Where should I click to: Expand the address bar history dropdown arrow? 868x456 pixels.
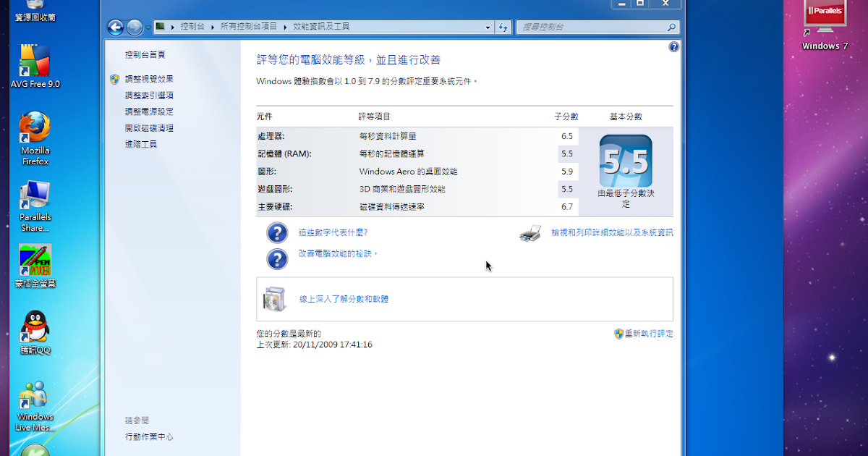(488, 28)
